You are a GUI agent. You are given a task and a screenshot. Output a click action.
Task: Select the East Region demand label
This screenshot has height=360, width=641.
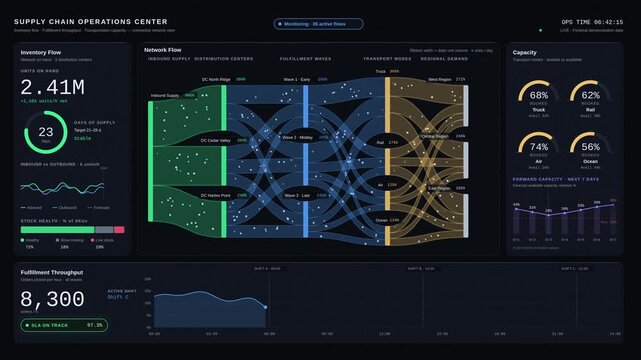coord(439,188)
